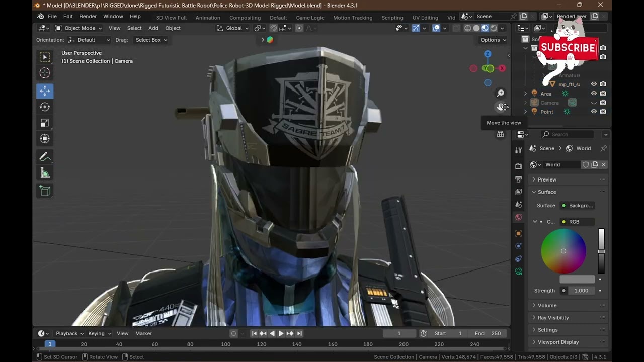Open the Orientation Default dropdown

(x=89, y=40)
